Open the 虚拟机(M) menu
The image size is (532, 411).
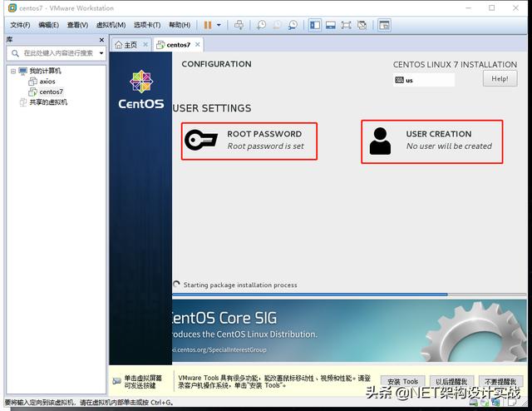pyautogui.click(x=111, y=25)
